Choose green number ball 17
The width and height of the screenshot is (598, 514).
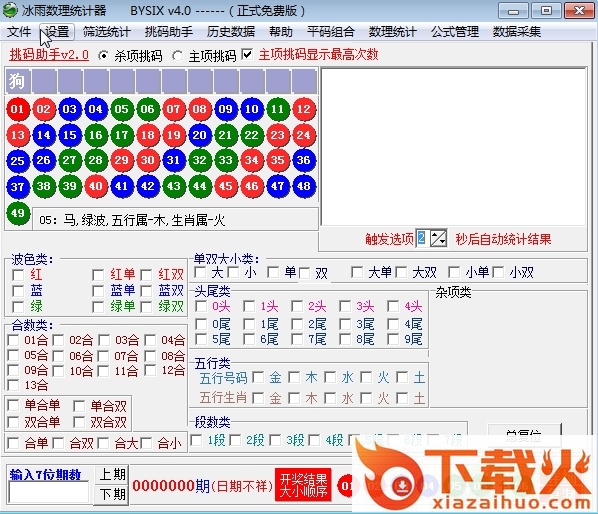122,135
